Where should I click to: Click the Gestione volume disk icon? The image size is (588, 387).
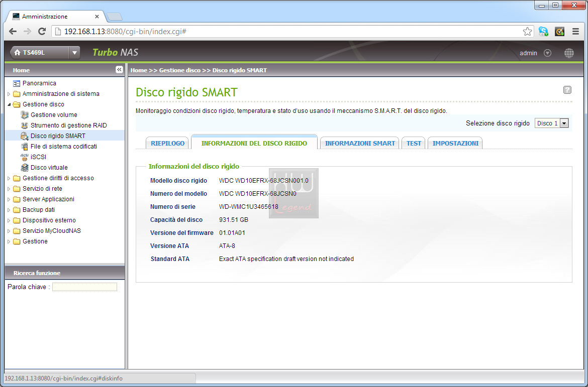click(x=25, y=115)
